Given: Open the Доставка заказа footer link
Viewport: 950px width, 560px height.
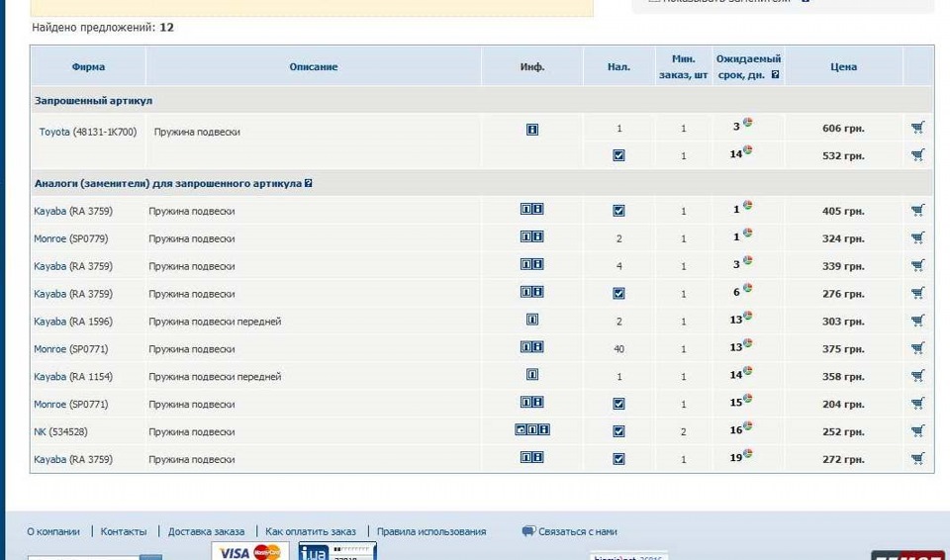Looking at the screenshot, I should [x=206, y=531].
